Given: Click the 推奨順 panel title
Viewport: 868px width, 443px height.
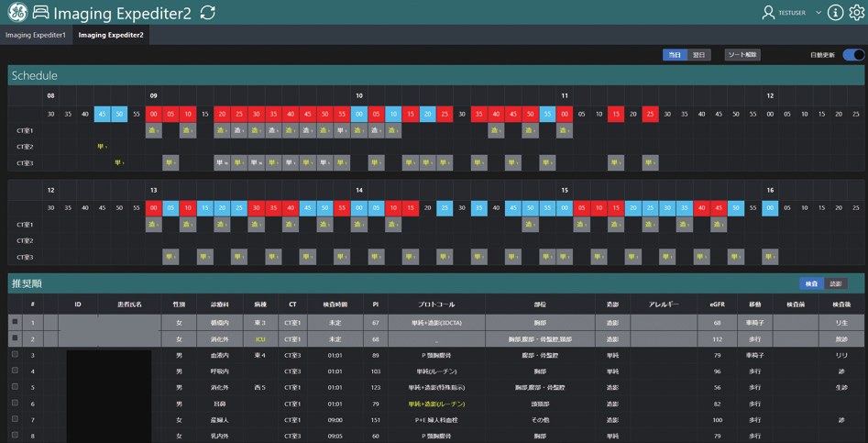Looking at the screenshot, I should (x=27, y=283).
